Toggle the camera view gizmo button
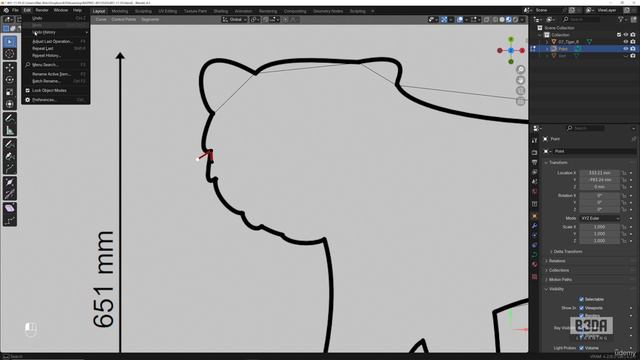640x360 pixels. (520, 91)
